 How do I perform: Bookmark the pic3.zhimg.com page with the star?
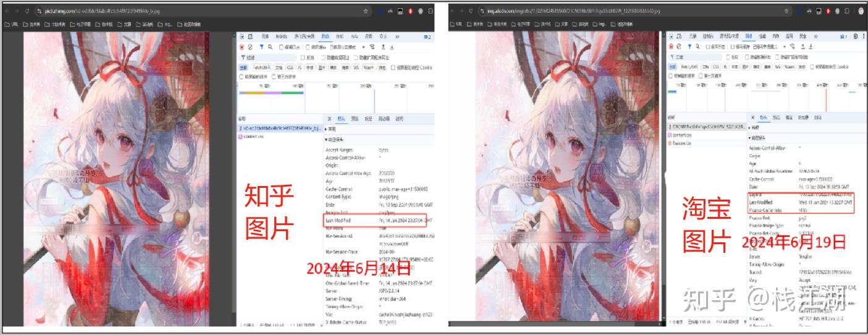click(x=366, y=11)
